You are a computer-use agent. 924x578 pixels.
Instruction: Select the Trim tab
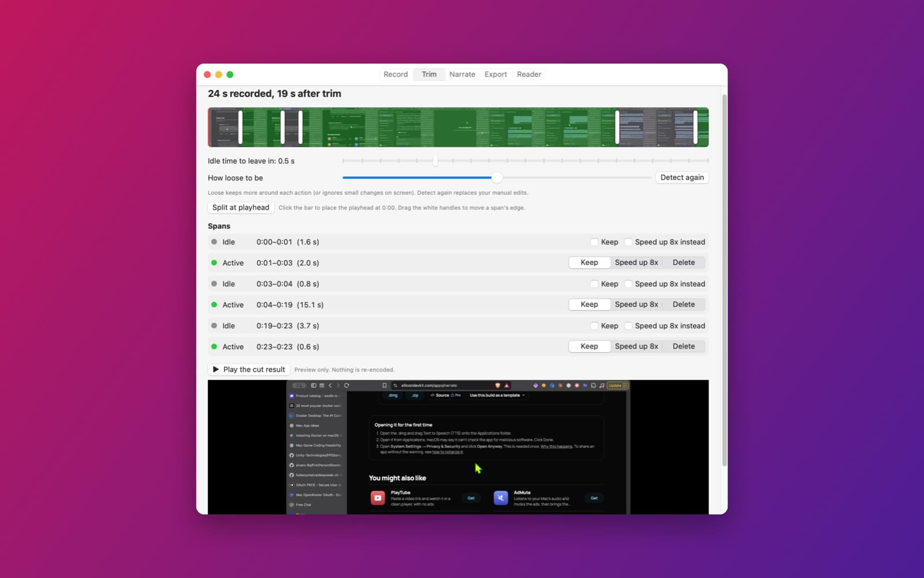click(x=429, y=75)
